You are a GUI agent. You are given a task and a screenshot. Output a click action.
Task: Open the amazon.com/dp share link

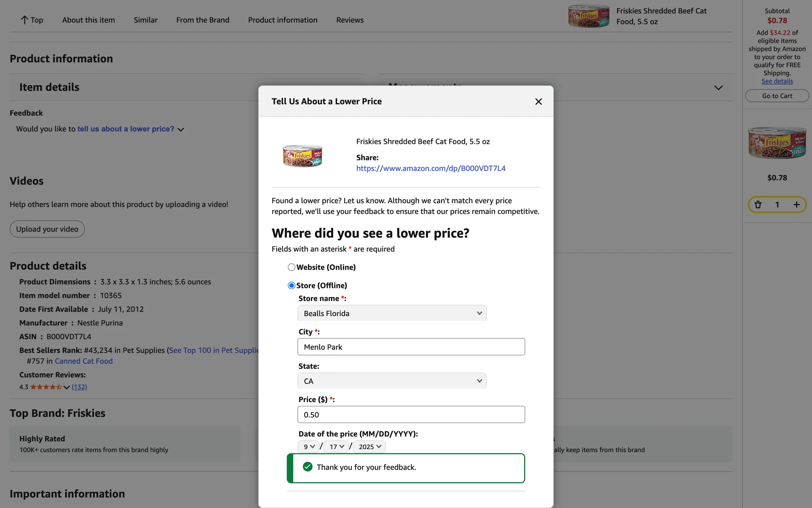[431, 168]
